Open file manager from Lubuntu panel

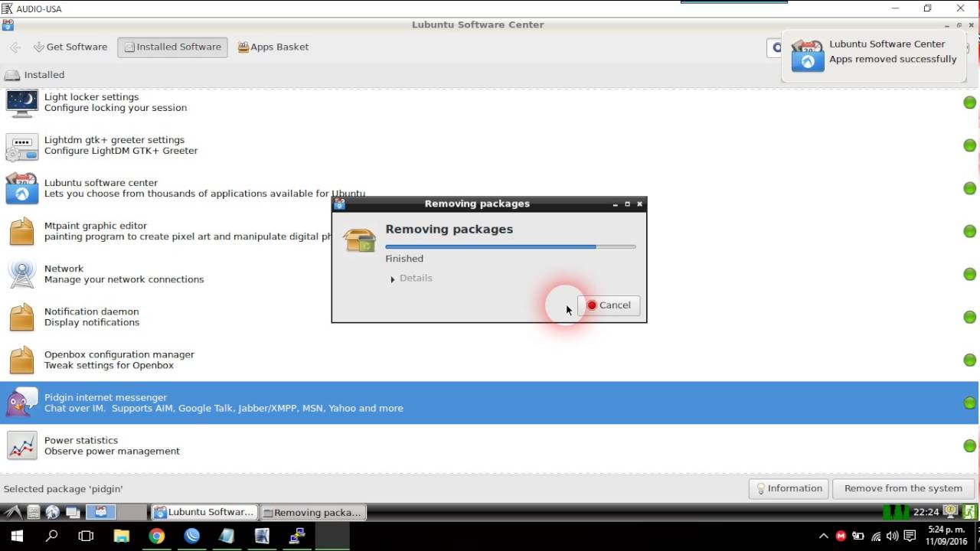[x=34, y=512]
